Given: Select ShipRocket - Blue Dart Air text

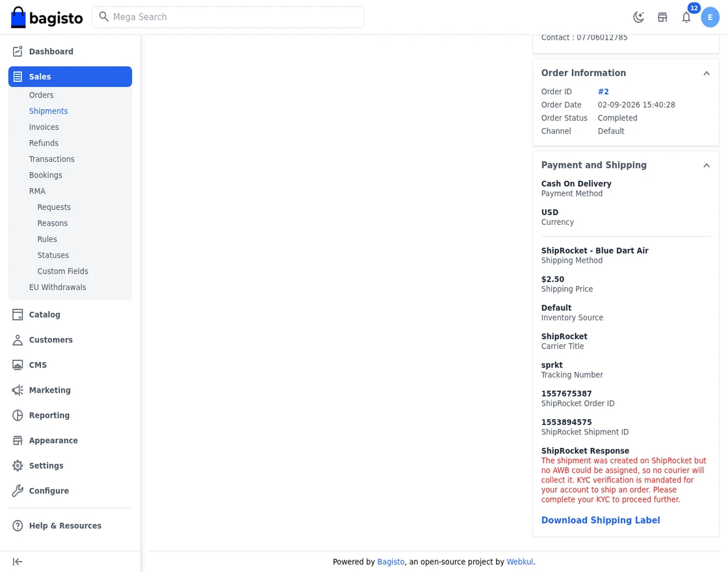Looking at the screenshot, I should pyautogui.click(x=595, y=251).
